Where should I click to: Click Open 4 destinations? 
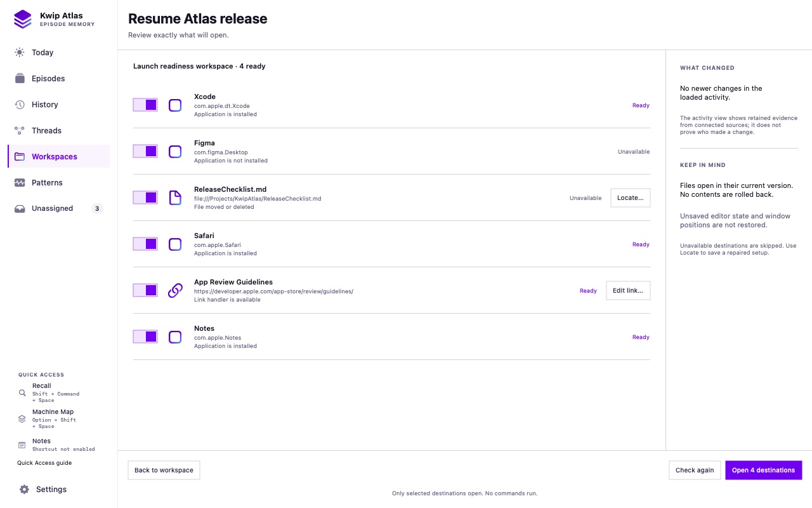click(764, 471)
